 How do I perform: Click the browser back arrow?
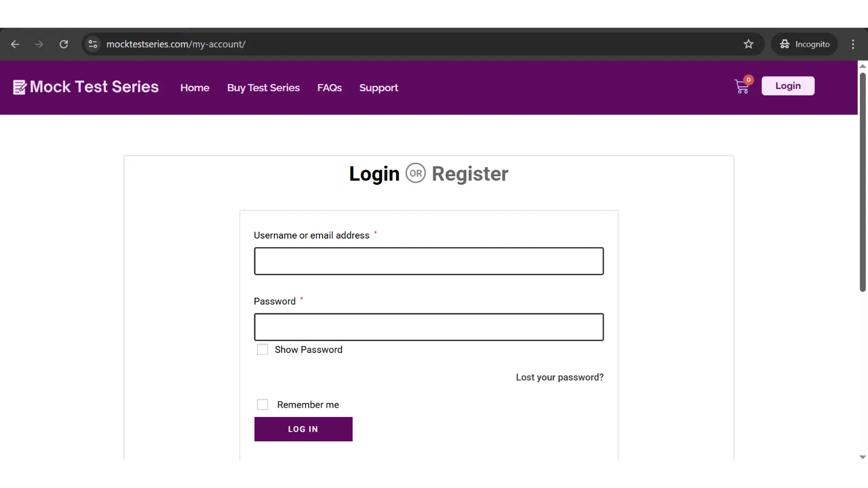15,44
